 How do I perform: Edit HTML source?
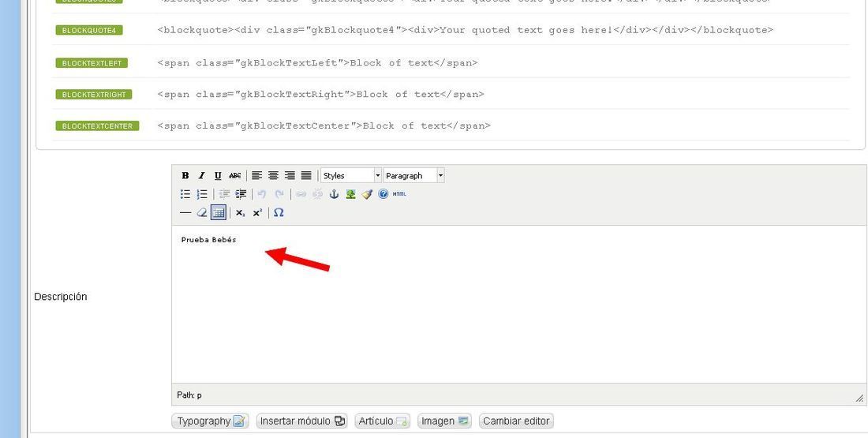click(399, 194)
